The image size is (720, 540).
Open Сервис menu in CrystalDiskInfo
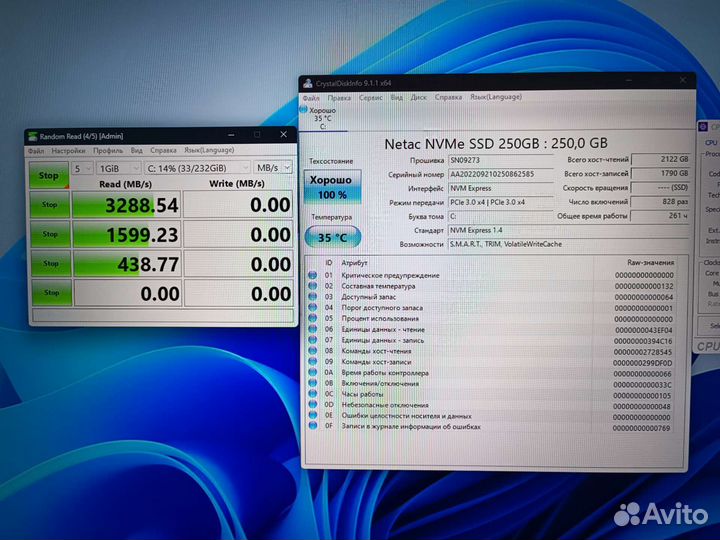click(371, 98)
